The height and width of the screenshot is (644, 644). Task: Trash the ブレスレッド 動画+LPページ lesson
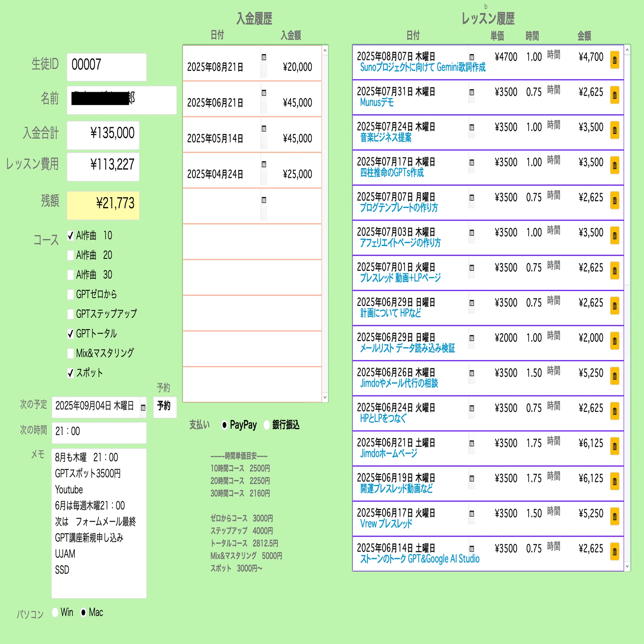pos(614,271)
